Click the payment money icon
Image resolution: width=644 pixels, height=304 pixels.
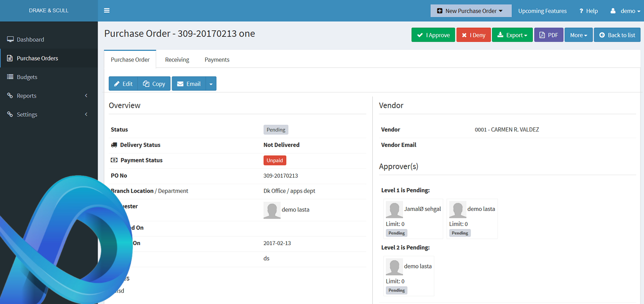(114, 160)
